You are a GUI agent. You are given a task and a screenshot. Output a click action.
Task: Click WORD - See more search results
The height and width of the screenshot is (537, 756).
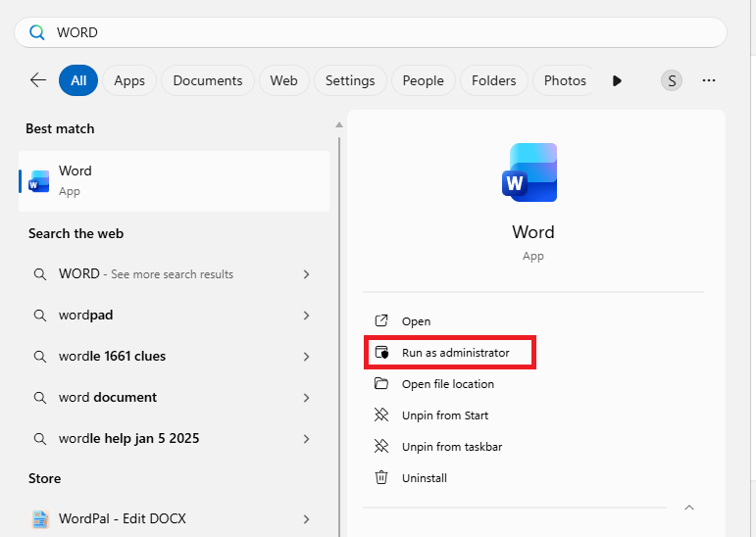click(175, 274)
